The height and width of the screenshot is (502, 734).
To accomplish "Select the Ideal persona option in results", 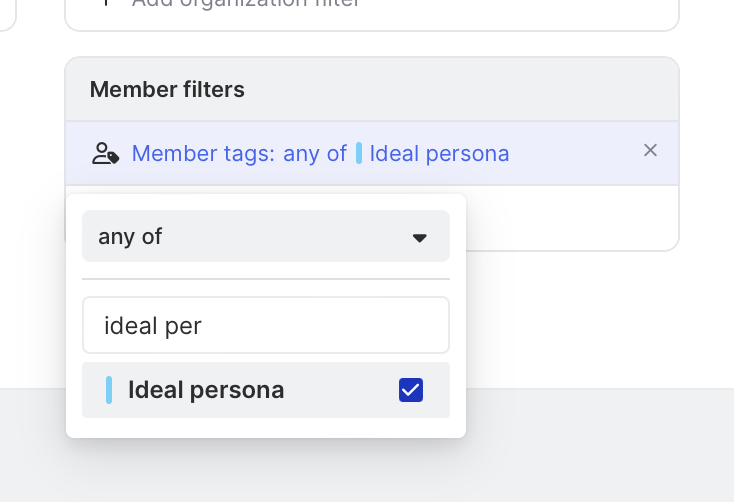I will point(250,390).
